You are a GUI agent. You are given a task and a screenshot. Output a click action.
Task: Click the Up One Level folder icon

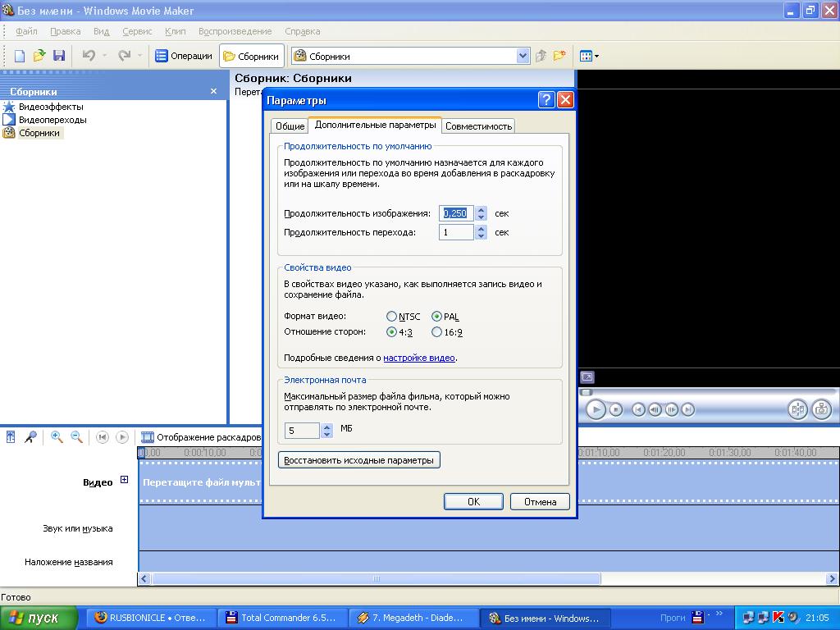click(x=541, y=56)
